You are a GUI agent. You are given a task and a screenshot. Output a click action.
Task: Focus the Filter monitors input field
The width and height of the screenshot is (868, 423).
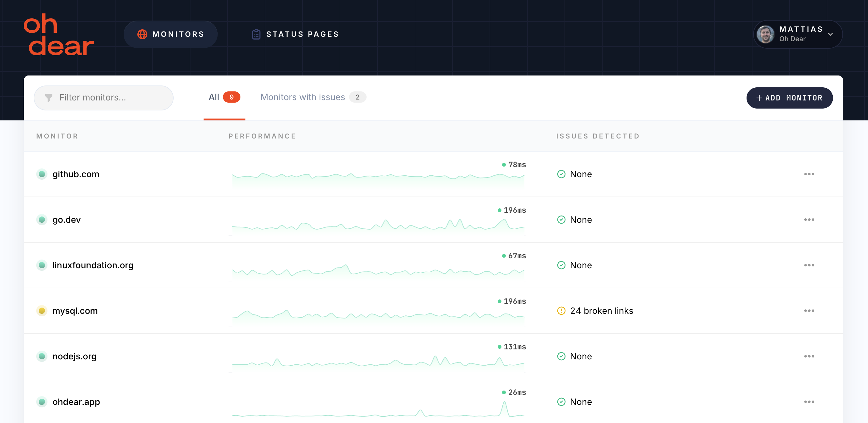(x=103, y=98)
